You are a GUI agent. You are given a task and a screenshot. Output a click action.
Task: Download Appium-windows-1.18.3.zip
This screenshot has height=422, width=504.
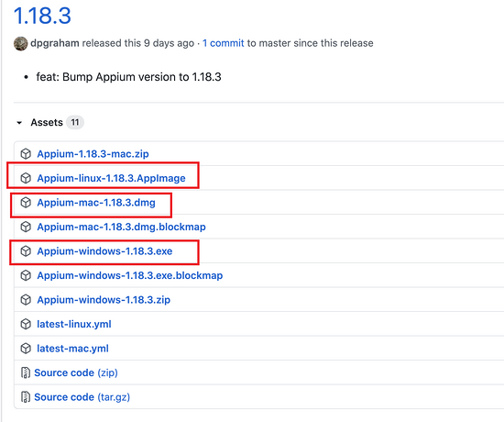coord(104,300)
